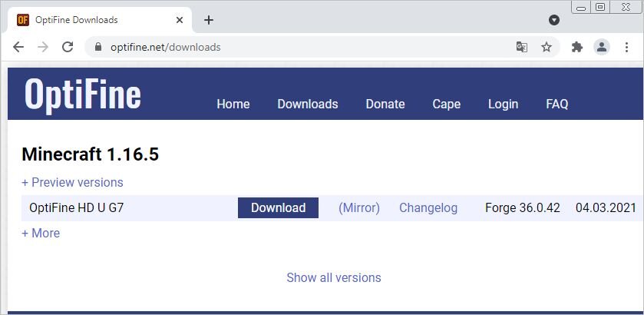Click the OptiFine site logo

coord(83,96)
